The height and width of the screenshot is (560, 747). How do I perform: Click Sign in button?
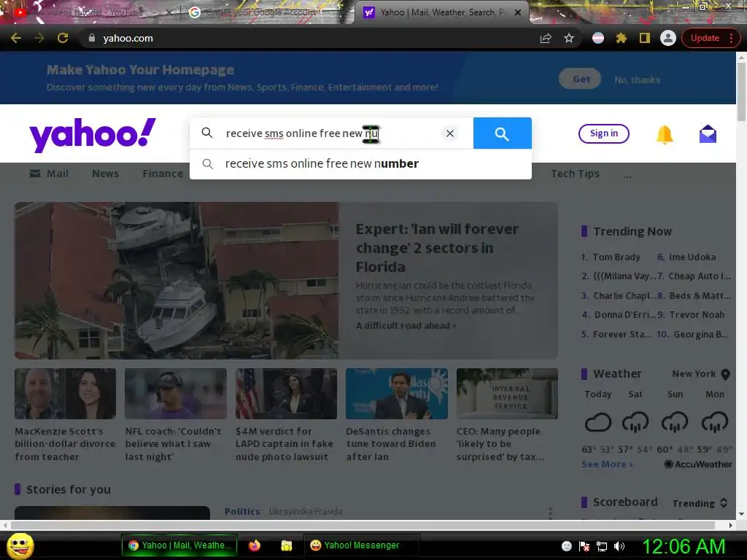[x=603, y=133]
